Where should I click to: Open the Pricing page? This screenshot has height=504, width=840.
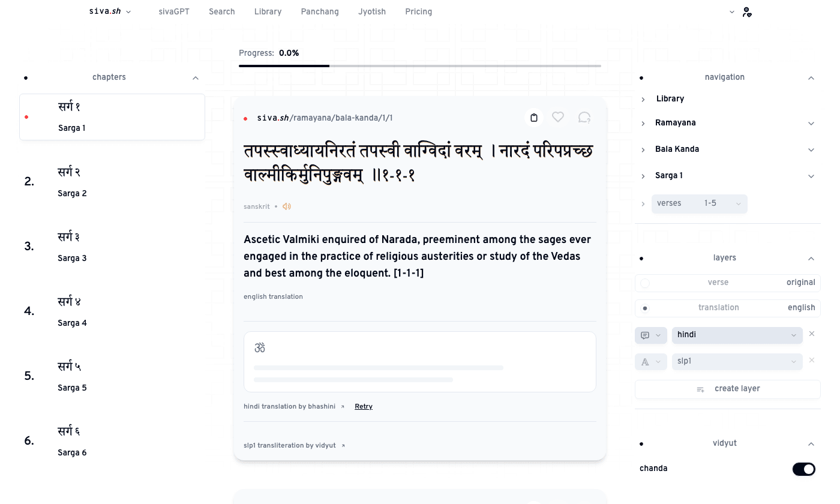(x=418, y=12)
